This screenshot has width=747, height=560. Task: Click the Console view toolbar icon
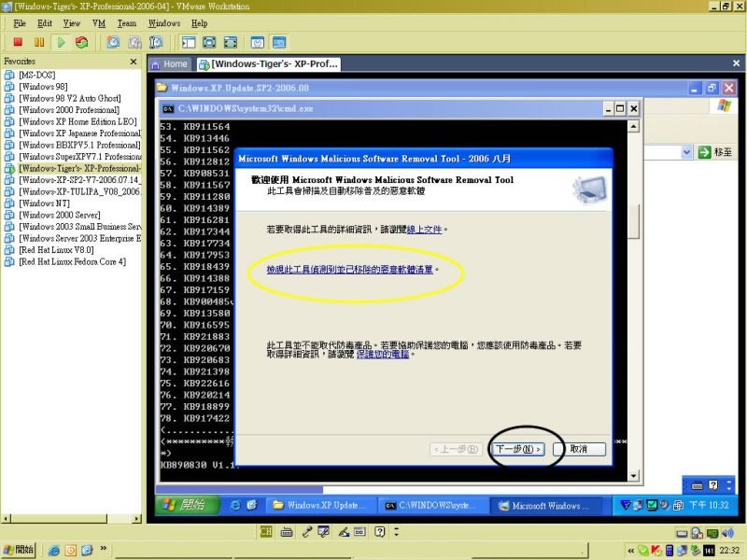coord(279,42)
